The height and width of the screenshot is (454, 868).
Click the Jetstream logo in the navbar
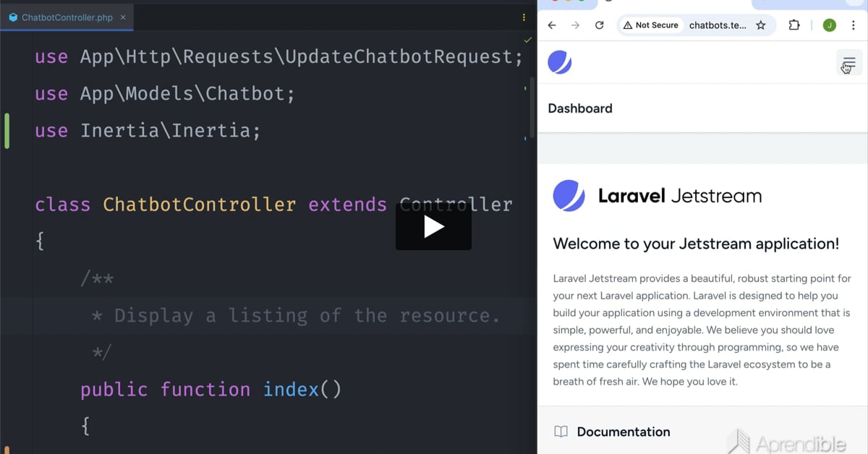pyautogui.click(x=560, y=63)
